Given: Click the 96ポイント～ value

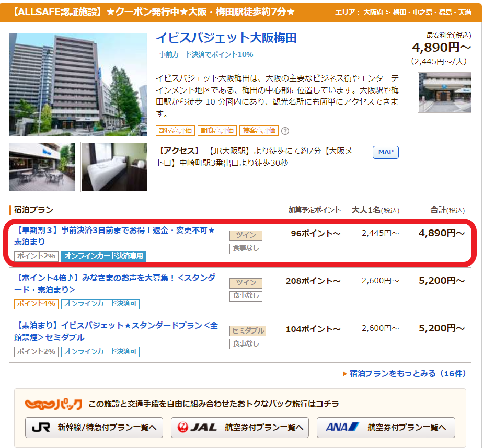Looking at the screenshot, I should 316,234.
